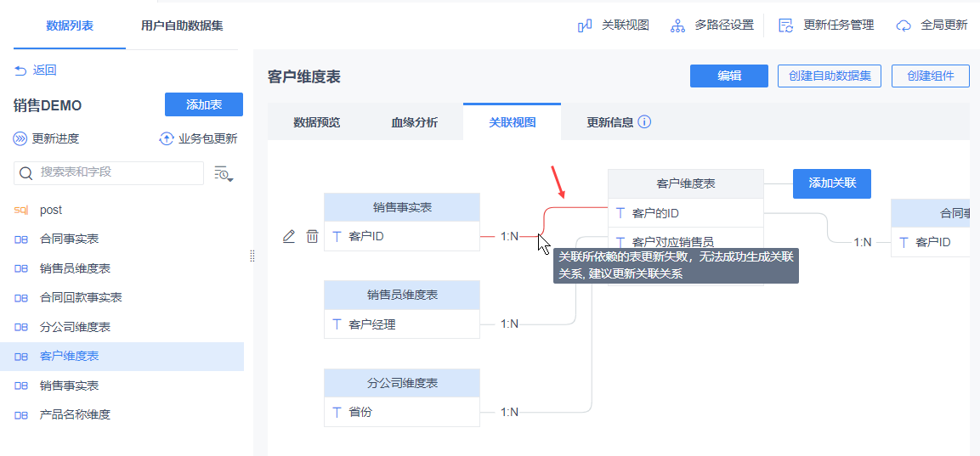Click the info icon next to 更新信息
The height and width of the screenshot is (456, 980).
point(644,121)
